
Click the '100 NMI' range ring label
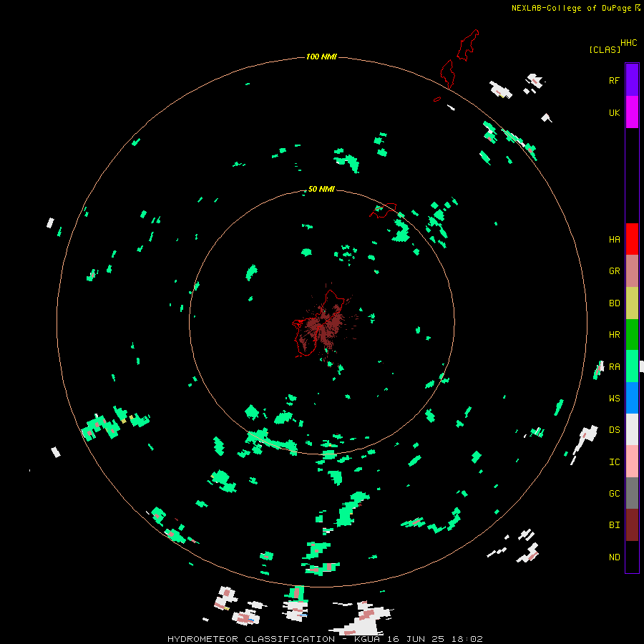click(x=321, y=57)
